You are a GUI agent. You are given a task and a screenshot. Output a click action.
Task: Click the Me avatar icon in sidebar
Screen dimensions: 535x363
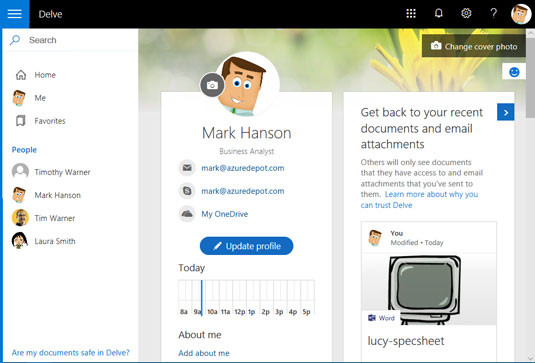click(19, 98)
